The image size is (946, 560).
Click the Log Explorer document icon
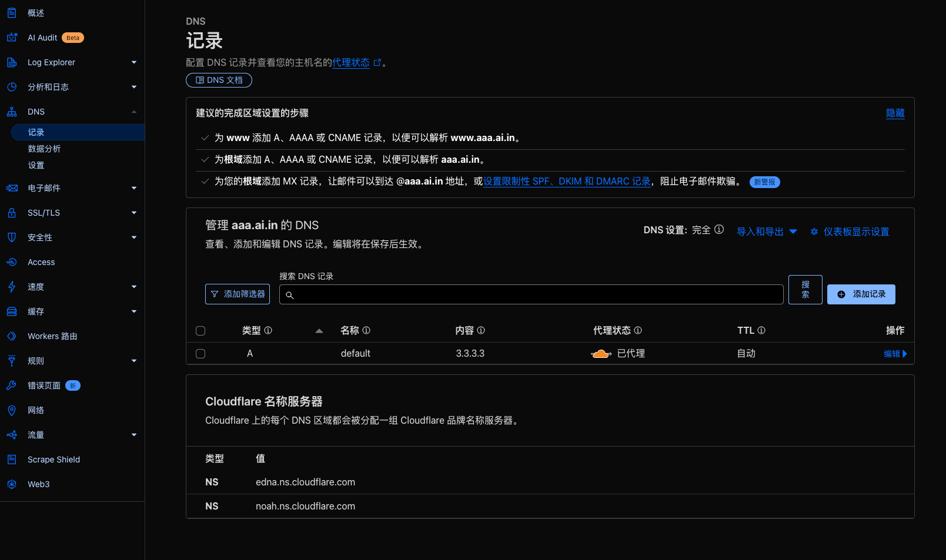(x=12, y=62)
